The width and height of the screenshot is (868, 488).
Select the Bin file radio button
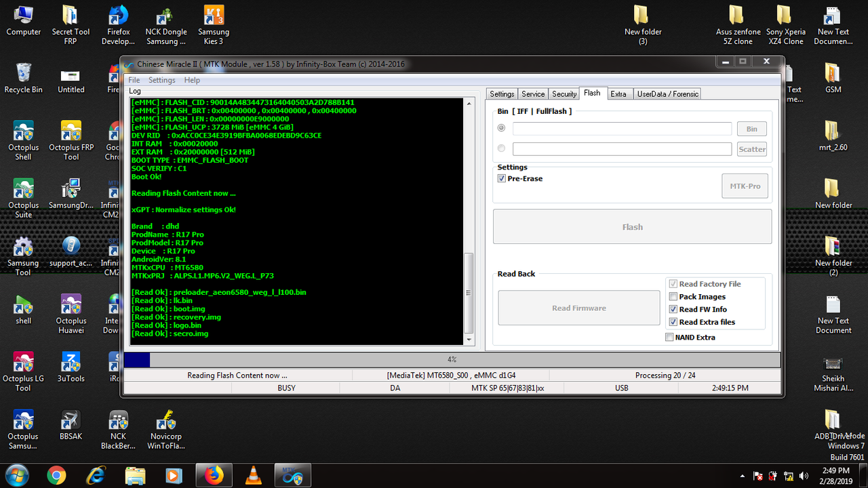(x=502, y=128)
